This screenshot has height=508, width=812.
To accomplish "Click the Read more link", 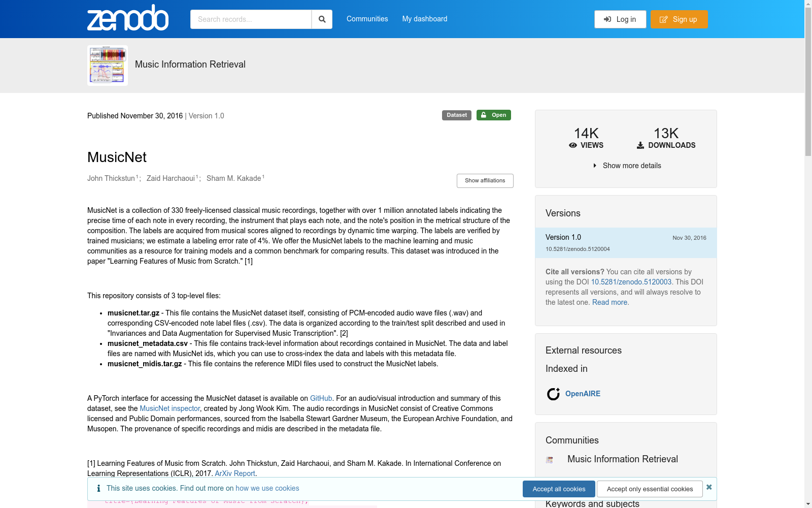I will (x=610, y=302).
